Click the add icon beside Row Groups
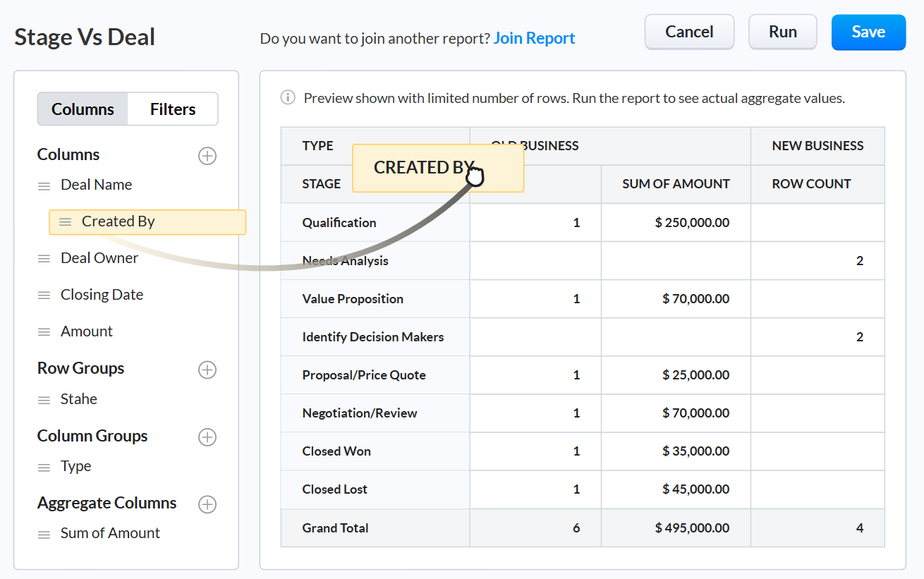 (207, 370)
